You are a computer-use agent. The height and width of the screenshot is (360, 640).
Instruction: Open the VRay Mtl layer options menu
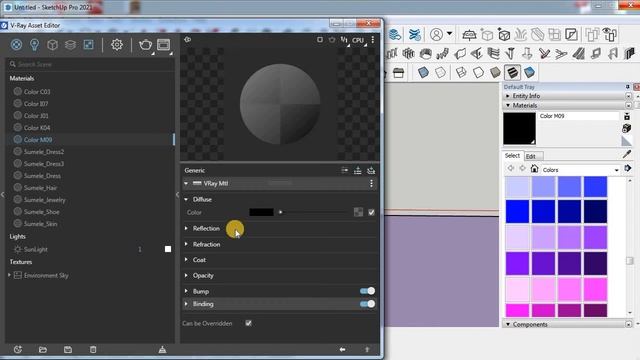371,183
